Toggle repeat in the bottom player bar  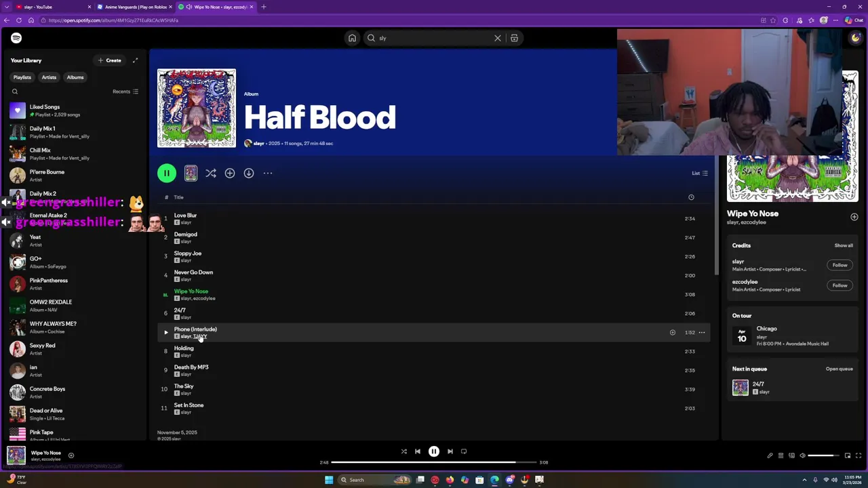point(464,451)
